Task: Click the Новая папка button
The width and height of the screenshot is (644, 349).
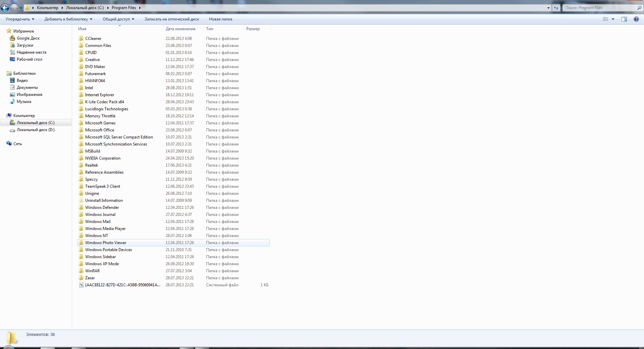Action: click(x=220, y=19)
